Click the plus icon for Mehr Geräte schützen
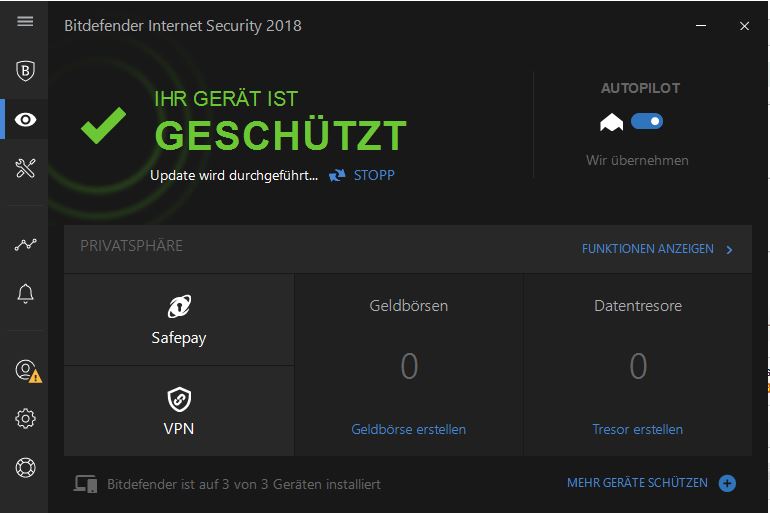This screenshot has width=770, height=513. point(727,484)
